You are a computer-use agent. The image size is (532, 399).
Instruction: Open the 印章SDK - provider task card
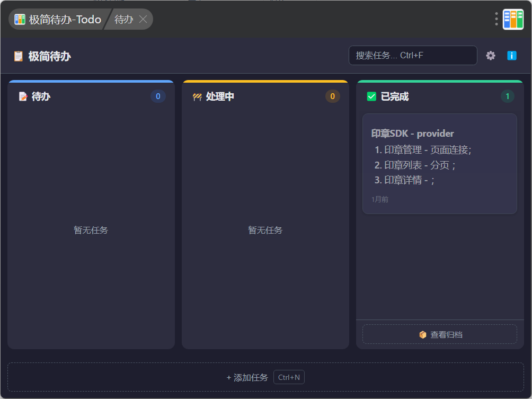(440, 164)
